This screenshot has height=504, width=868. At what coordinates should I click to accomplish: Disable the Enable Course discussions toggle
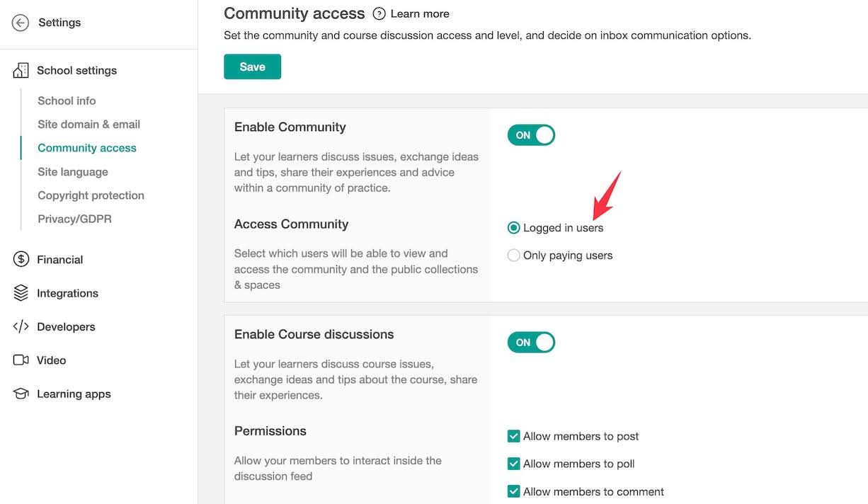(531, 342)
